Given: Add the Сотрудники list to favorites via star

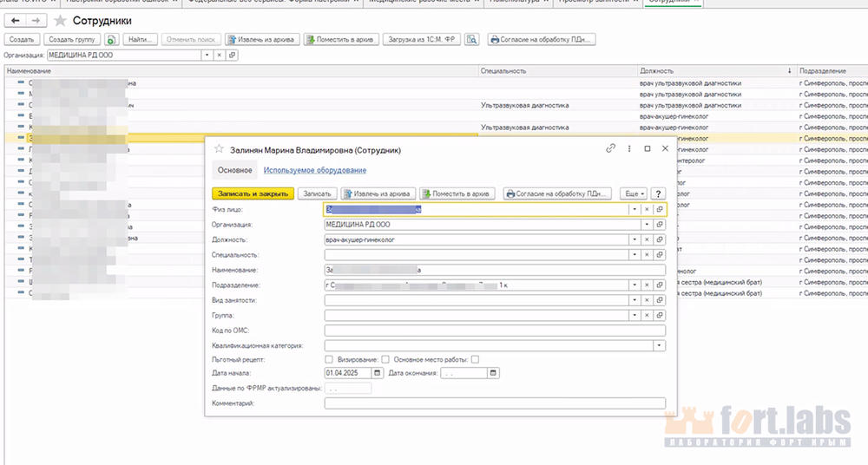Looking at the screenshot, I should click(60, 19).
